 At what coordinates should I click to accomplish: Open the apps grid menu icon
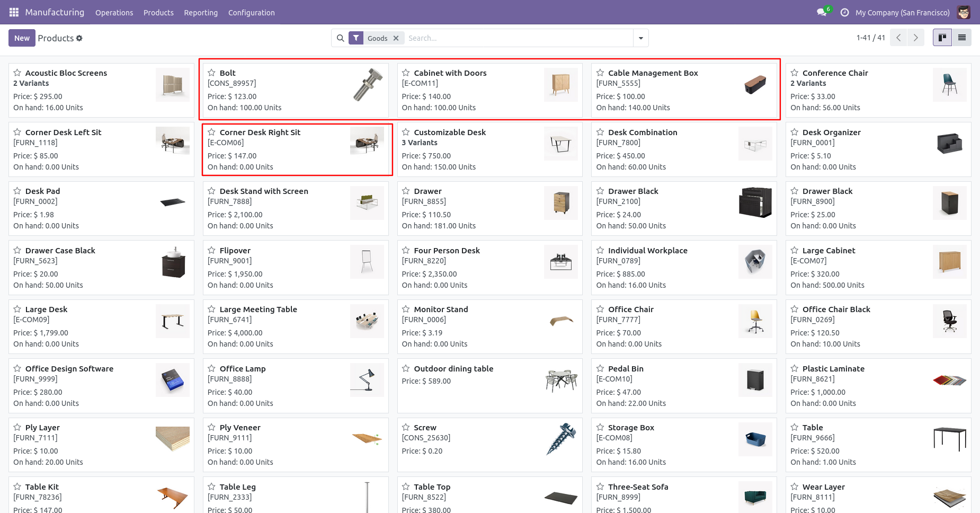coord(14,12)
